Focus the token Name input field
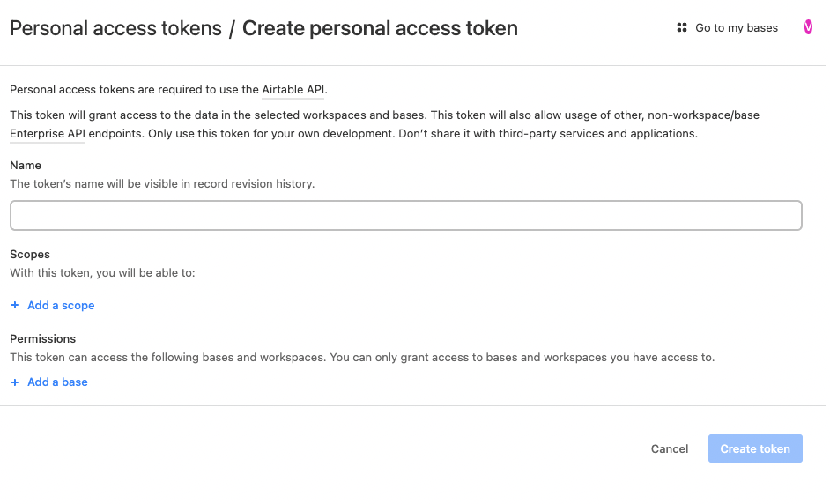 click(405, 216)
